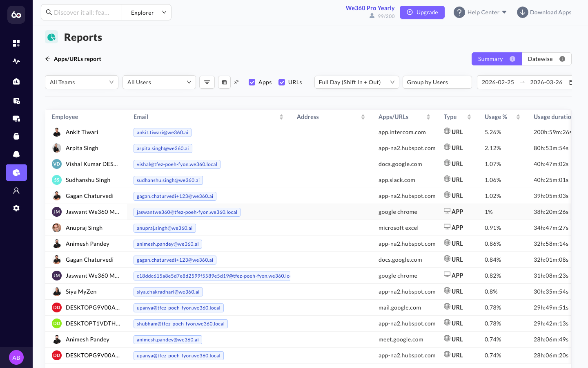Open the dashboard grid icon in sidebar

pyautogui.click(x=16, y=43)
